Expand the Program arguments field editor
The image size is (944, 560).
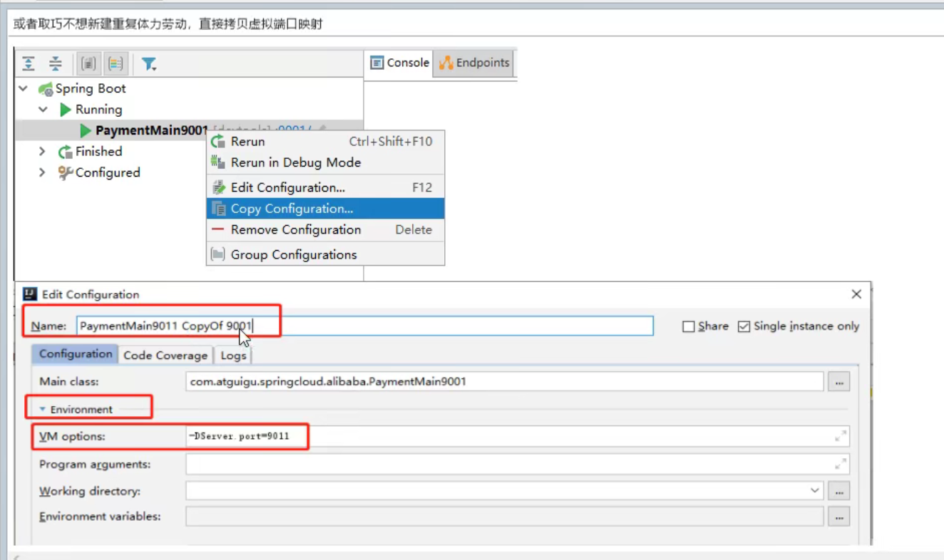coord(841,465)
